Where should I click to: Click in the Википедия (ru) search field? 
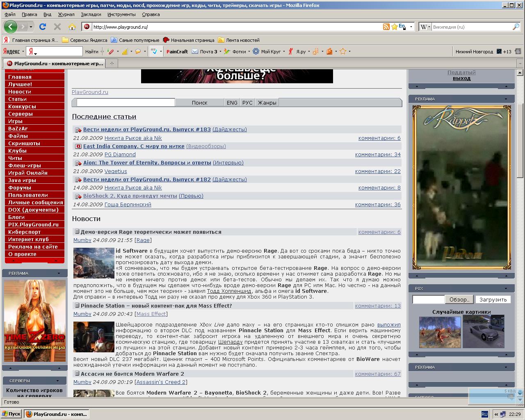472,27
